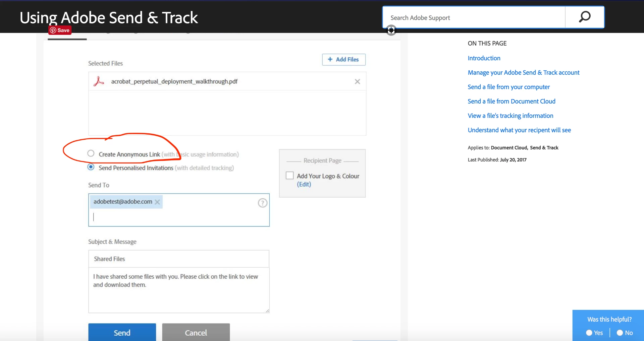Click the blue Send button
644x341 pixels.
point(122,332)
